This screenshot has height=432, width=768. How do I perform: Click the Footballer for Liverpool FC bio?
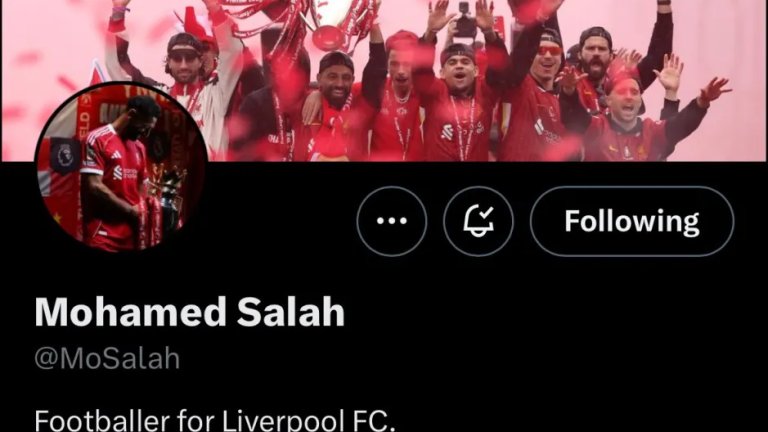(x=215, y=420)
